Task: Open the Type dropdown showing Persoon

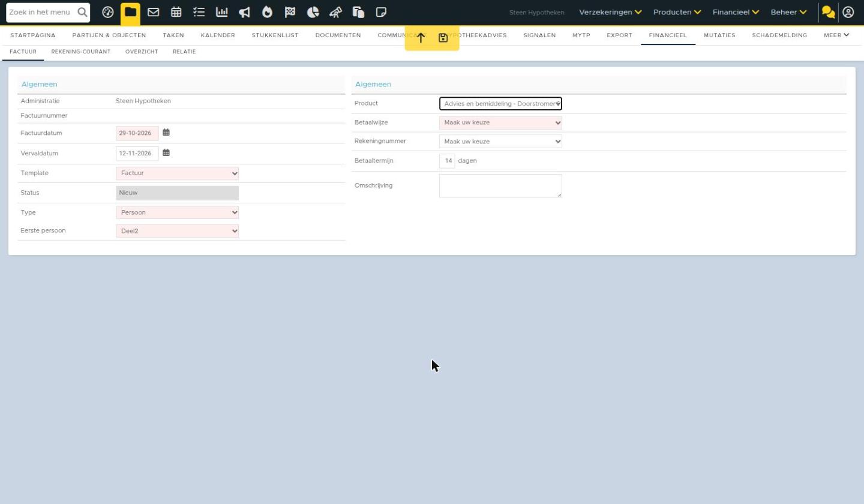Action: coord(177,212)
